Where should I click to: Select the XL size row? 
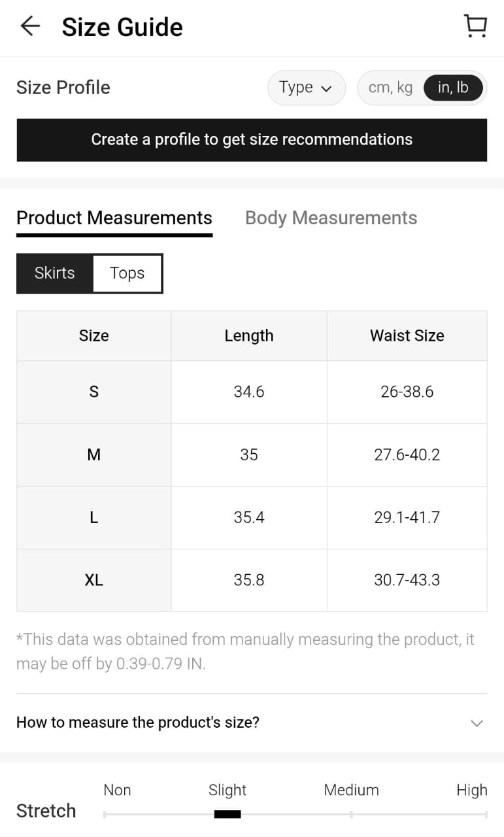93,580
